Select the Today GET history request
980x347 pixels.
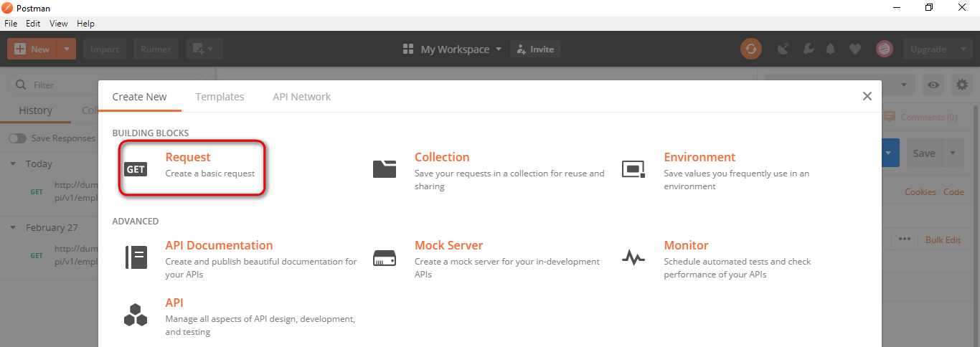[x=50, y=192]
